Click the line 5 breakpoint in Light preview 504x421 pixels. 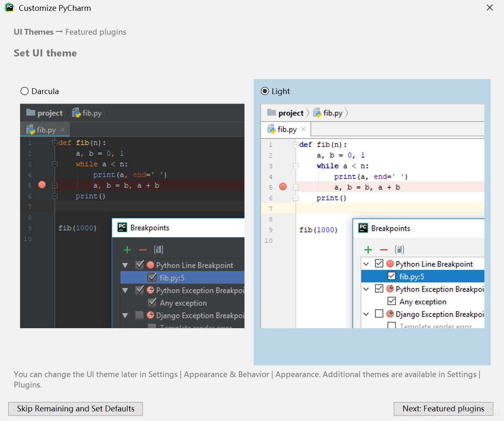click(x=283, y=186)
